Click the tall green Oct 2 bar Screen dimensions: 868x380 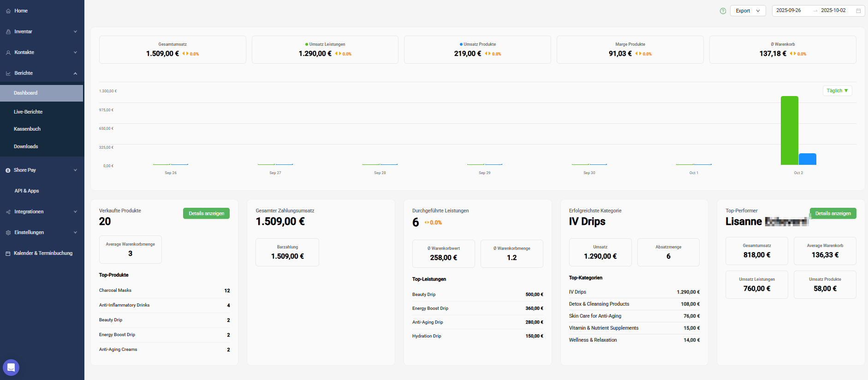click(789, 131)
